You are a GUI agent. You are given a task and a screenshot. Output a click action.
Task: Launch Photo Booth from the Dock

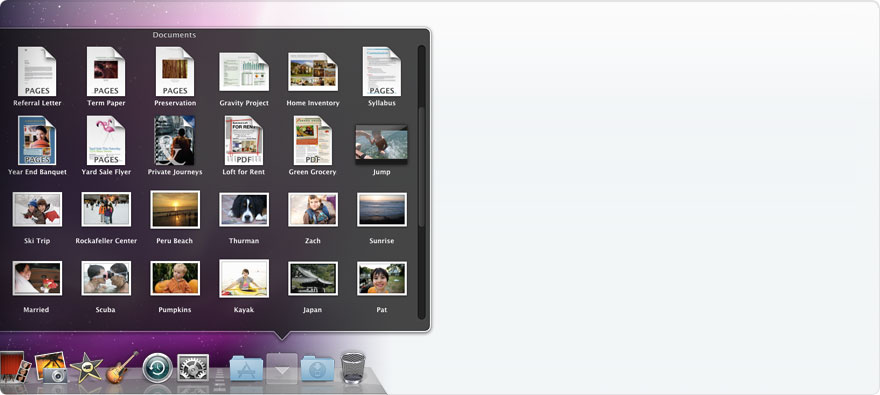(15, 367)
